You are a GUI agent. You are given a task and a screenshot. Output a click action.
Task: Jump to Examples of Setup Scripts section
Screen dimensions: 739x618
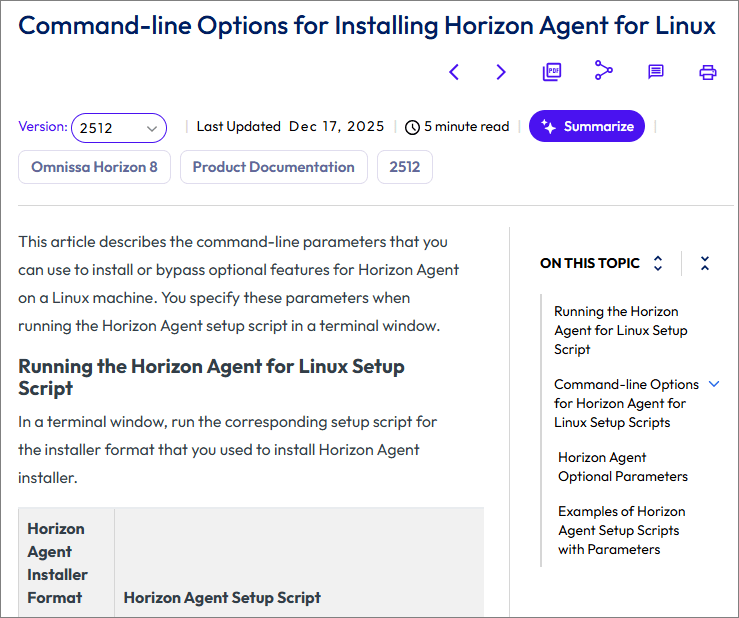click(621, 530)
